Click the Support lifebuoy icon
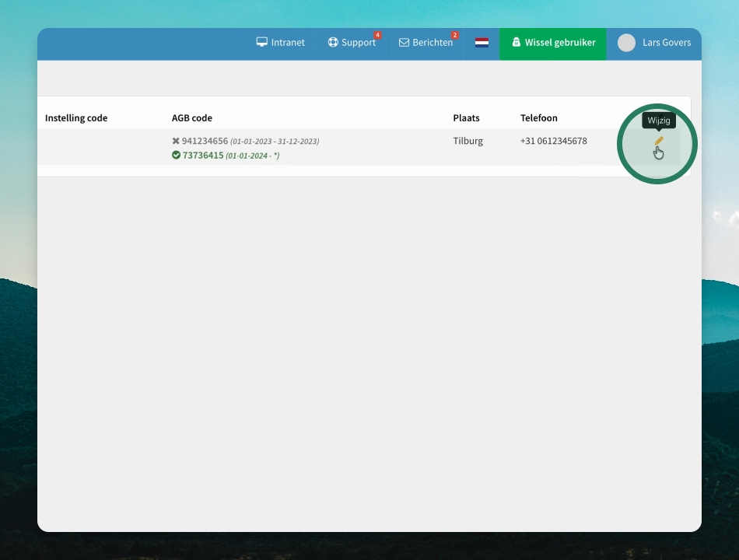Screen dimensions: 739x560 coord(333,42)
